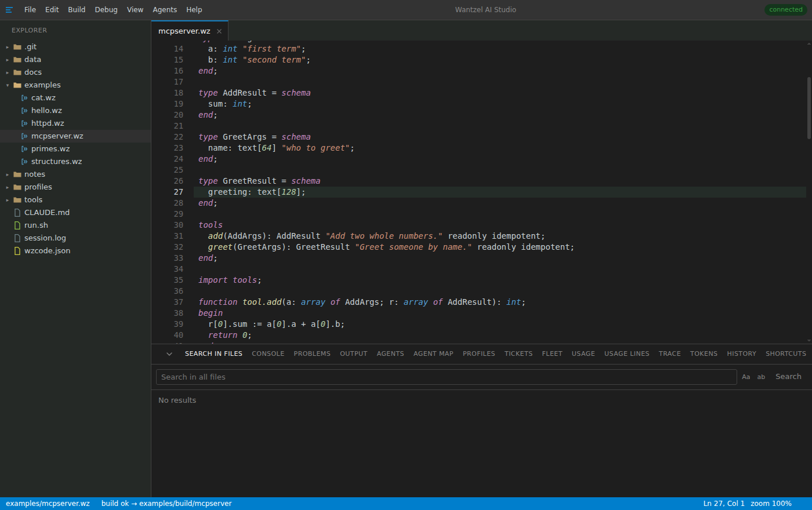This screenshot has width=812, height=510.
Task: Open the File menu
Action: (30, 10)
